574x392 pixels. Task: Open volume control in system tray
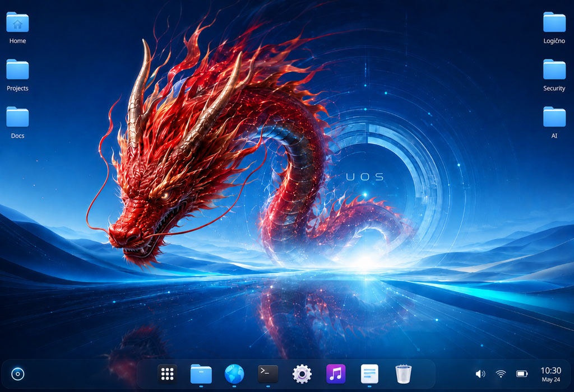click(480, 374)
